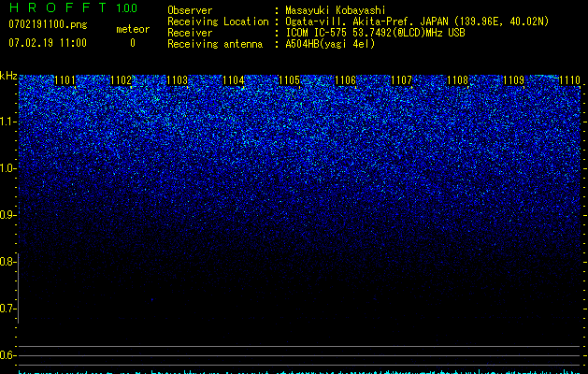588x374 pixels.
Task: Click the Observer label
Action: click(x=190, y=10)
